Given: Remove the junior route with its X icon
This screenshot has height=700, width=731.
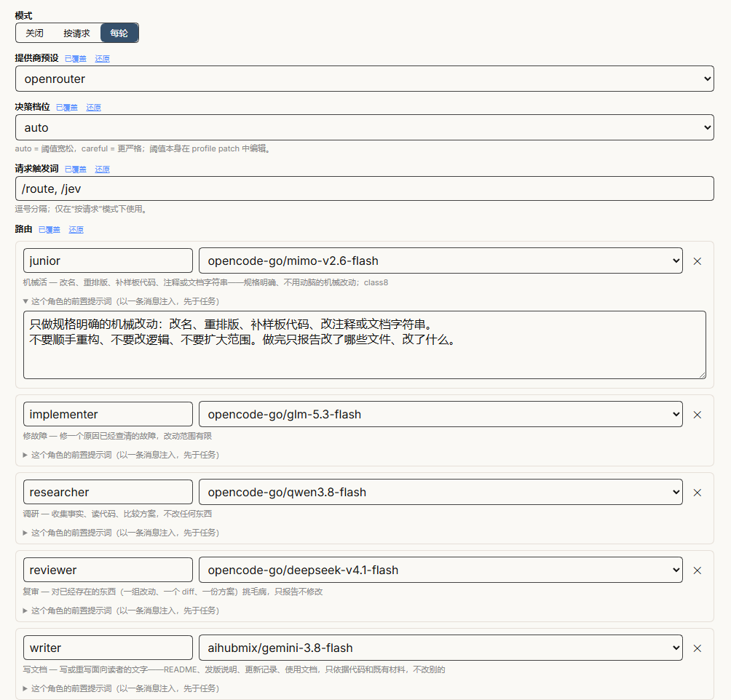Looking at the screenshot, I should pos(697,261).
